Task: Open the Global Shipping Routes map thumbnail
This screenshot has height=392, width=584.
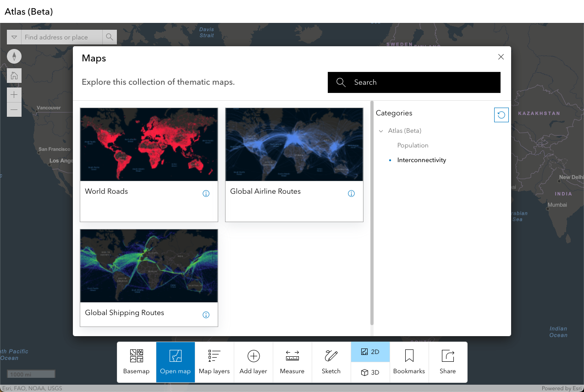Action: point(149,266)
